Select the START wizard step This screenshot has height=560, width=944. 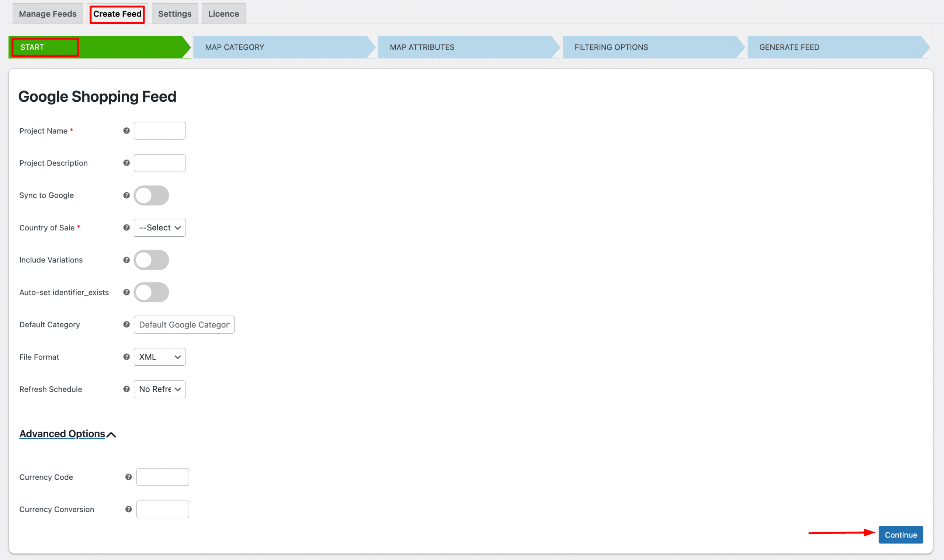[x=100, y=47]
